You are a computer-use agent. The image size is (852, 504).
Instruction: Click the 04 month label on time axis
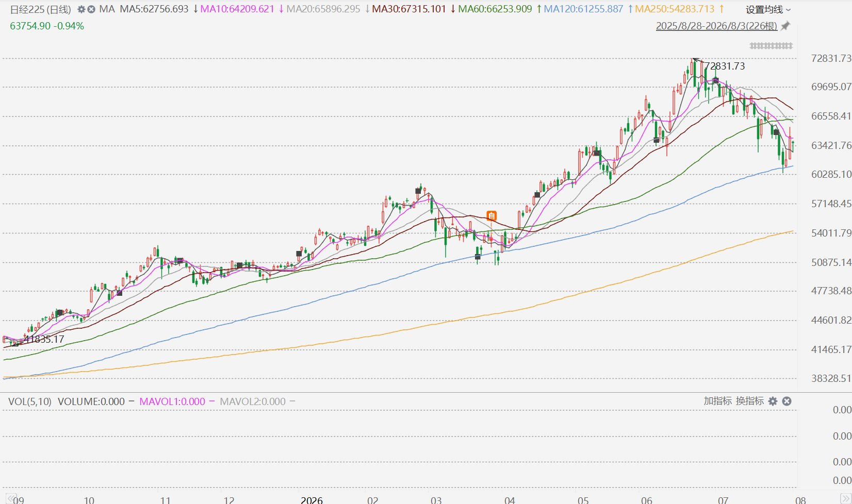[510, 500]
